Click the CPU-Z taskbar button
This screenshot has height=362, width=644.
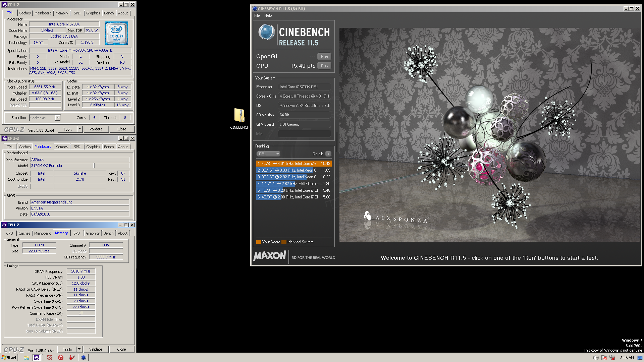[x=37, y=358]
